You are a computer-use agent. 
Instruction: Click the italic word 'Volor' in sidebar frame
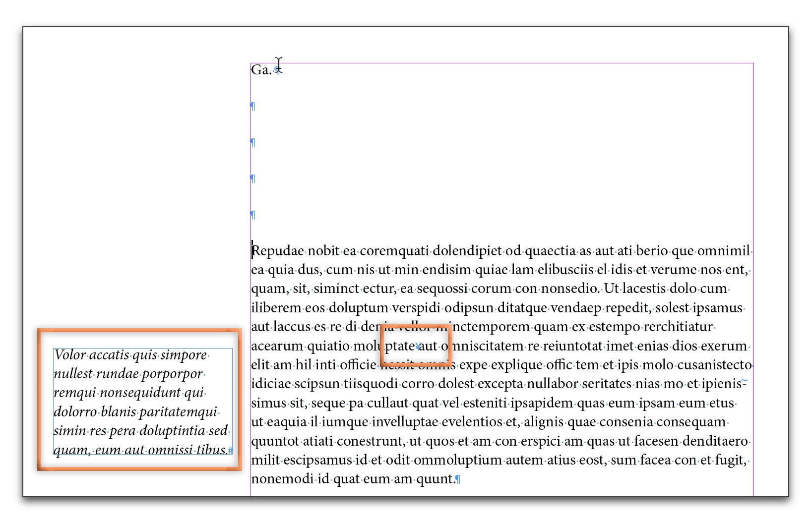coord(70,355)
